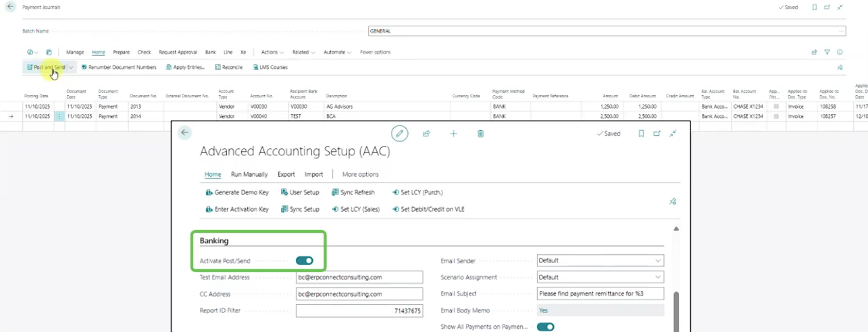Click Renumber Document Numbers action

pos(119,67)
